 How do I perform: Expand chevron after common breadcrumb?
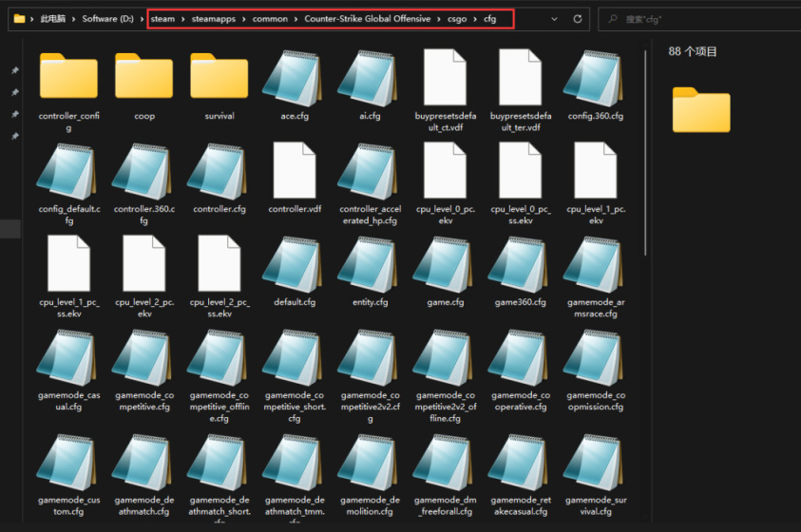click(x=296, y=19)
